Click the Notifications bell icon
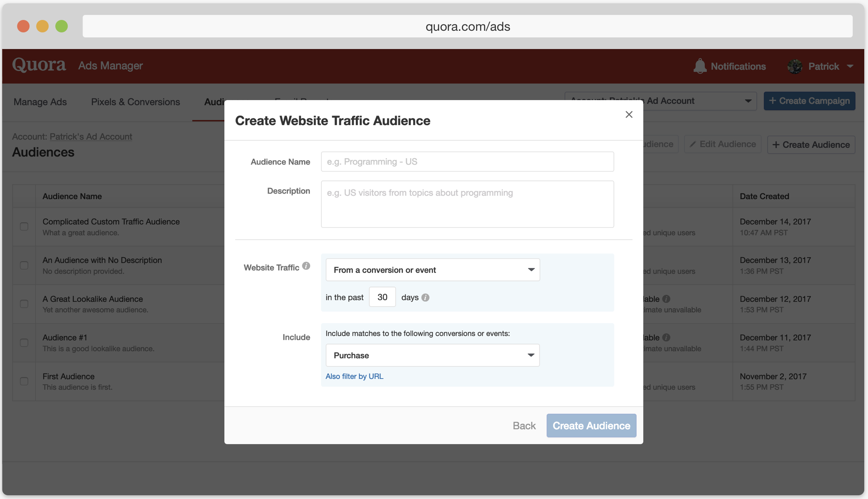Screen dimensions: 868x499 click(700, 66)
